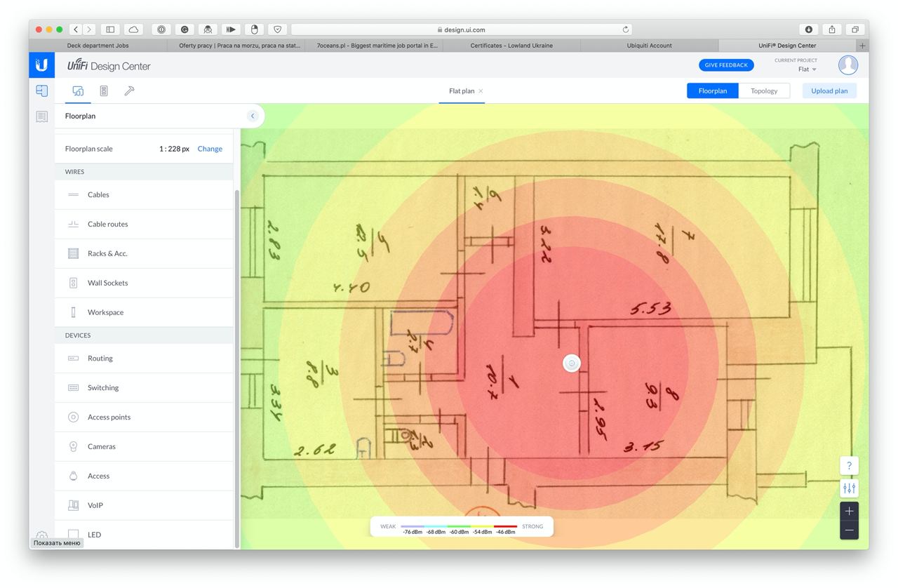The image size is (898, 588).
Task: Choose the Cables tool
Action: [x=144, y=194]
